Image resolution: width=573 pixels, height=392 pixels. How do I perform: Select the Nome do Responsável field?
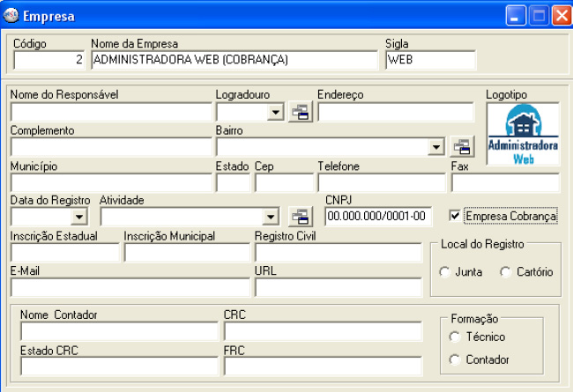111,112
